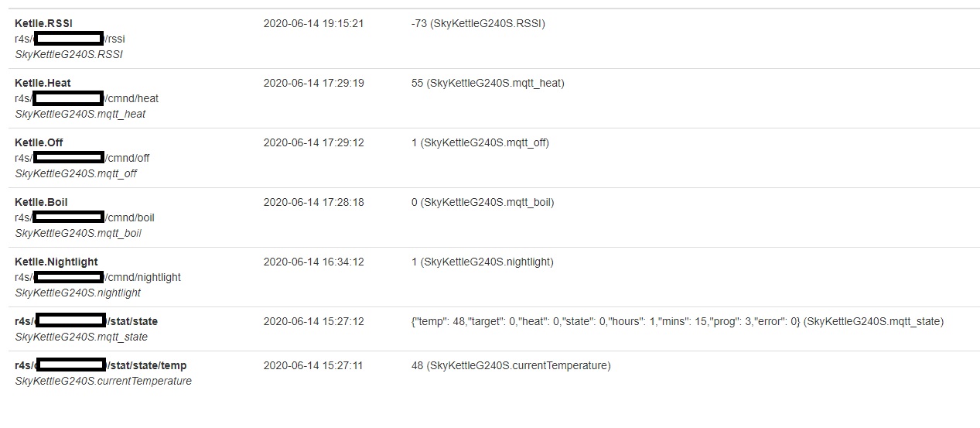Click the italic SkyKettleG240S.mqtt_heat property link

(80, 114)
